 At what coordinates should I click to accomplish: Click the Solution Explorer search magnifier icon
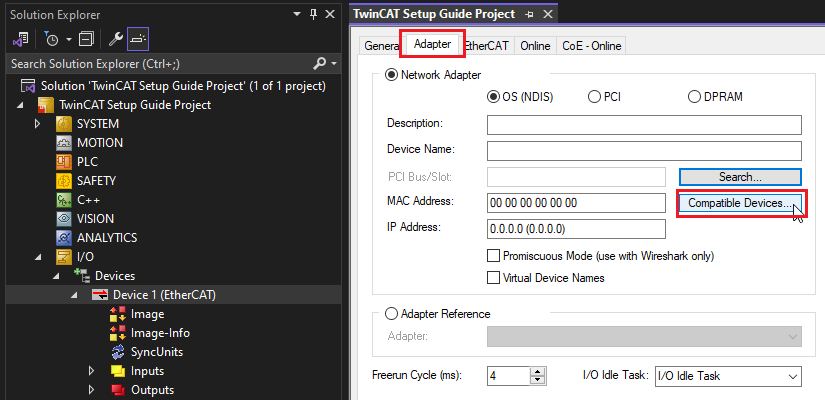(x=319, y=64)
